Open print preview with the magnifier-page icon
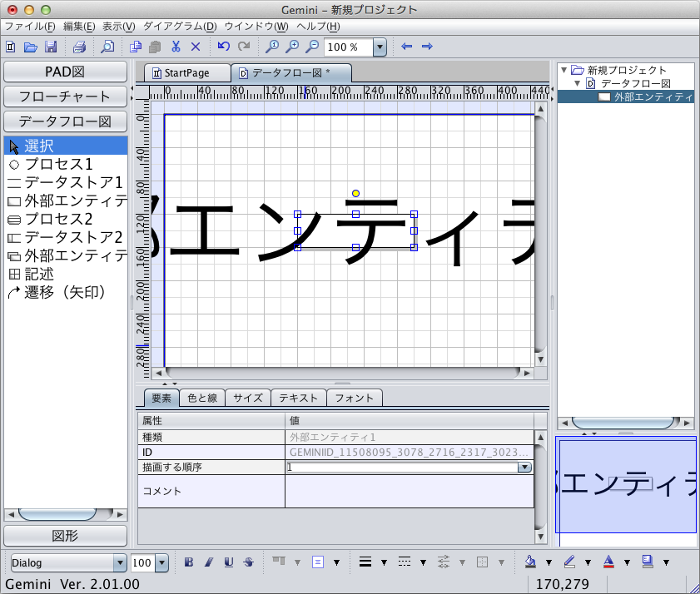The height and width of the screenshot is (594, 700). (107, 47)
